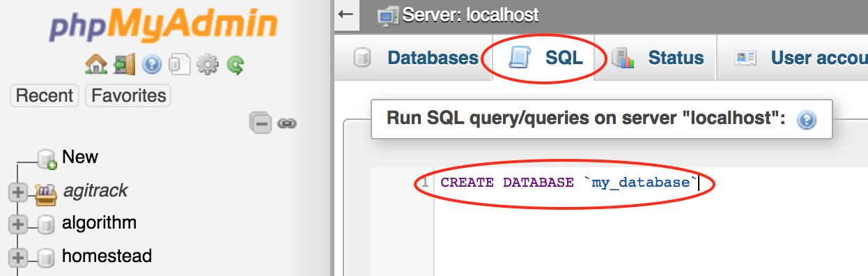Collapse all tree items with the minus icon
The height and width of the screenshot is (276, 868).
[261, 123]
